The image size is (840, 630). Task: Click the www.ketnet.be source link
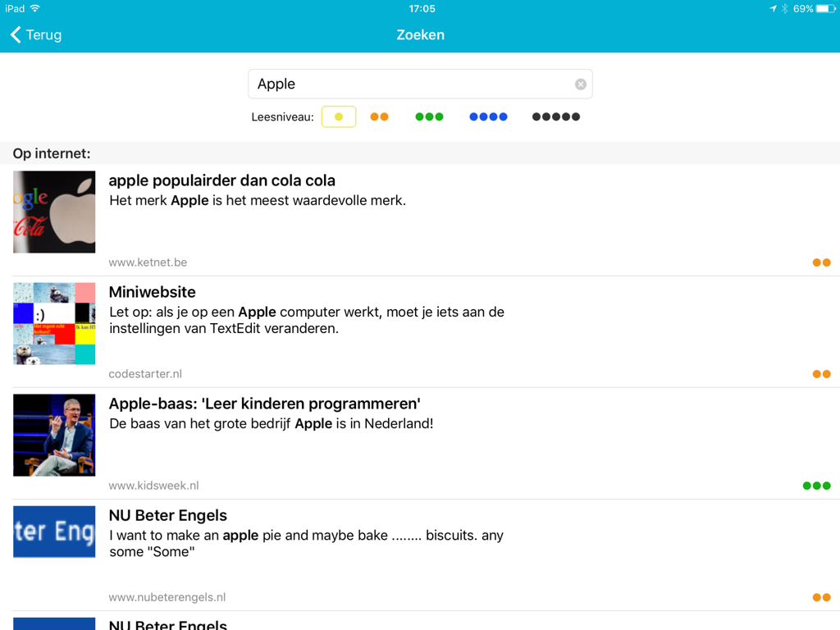pos(148,262)
